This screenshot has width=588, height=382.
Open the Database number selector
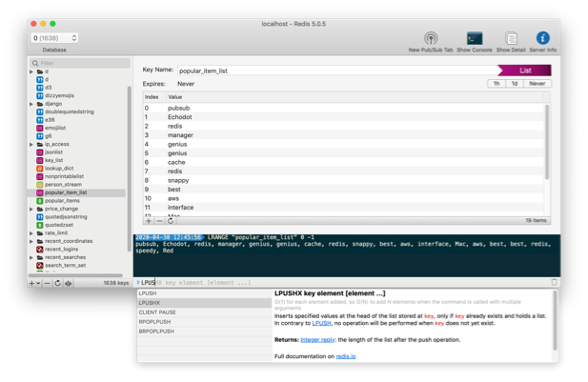[54, 38]
